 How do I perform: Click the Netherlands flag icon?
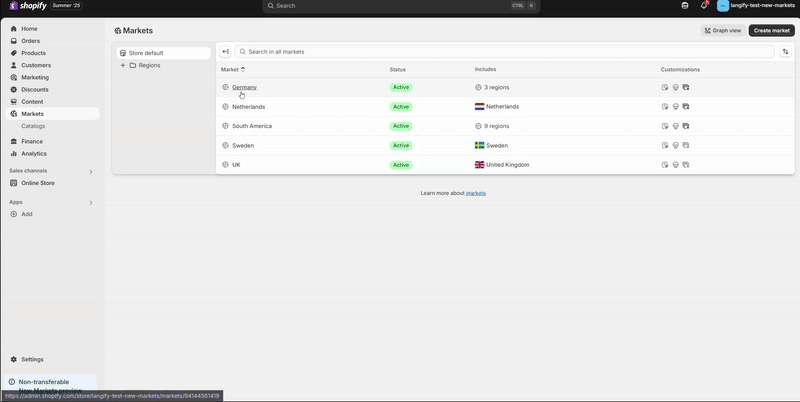480,107
